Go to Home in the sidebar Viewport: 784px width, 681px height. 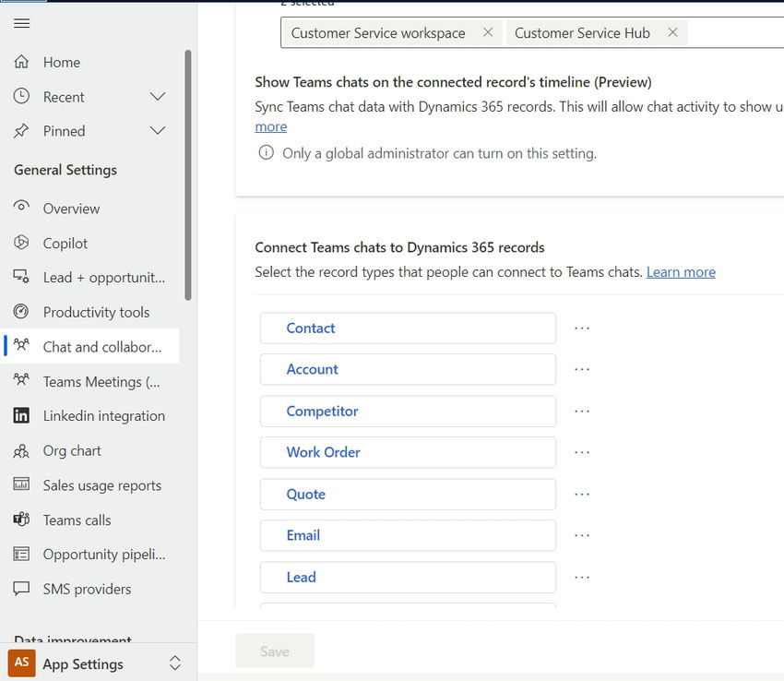pyautogui.click(x=62, y=63)
